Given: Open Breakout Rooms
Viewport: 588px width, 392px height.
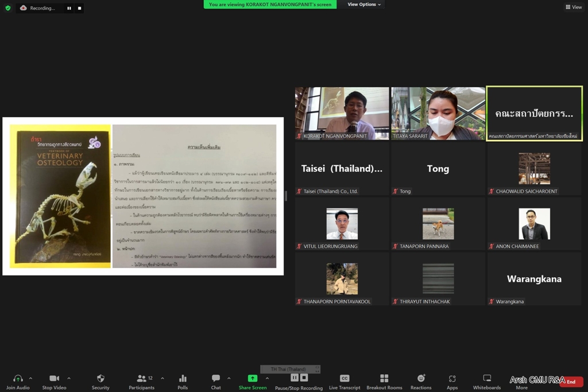Looking at the screenshot, I should 384,382.
